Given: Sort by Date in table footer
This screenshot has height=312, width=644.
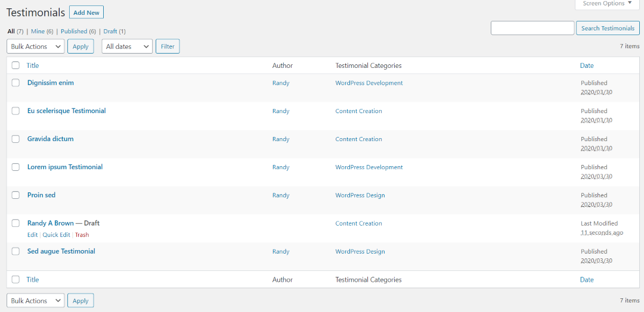Looking at the screenshot, I should (587, 280).
